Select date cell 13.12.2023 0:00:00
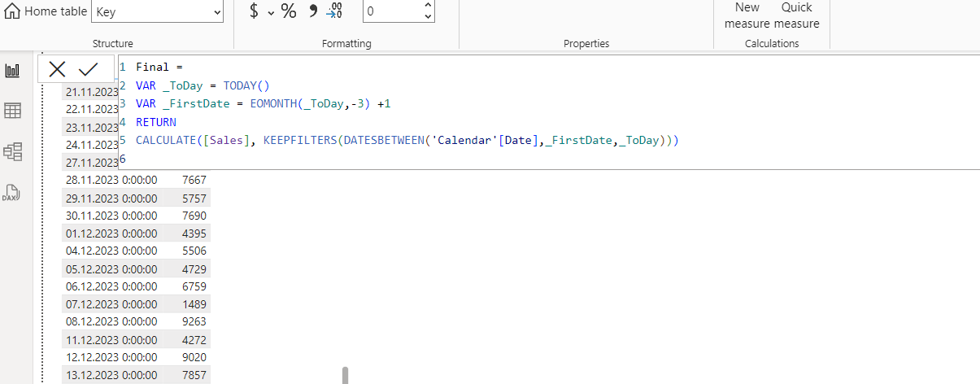This screenshot has height=384, width=980. 111,375
